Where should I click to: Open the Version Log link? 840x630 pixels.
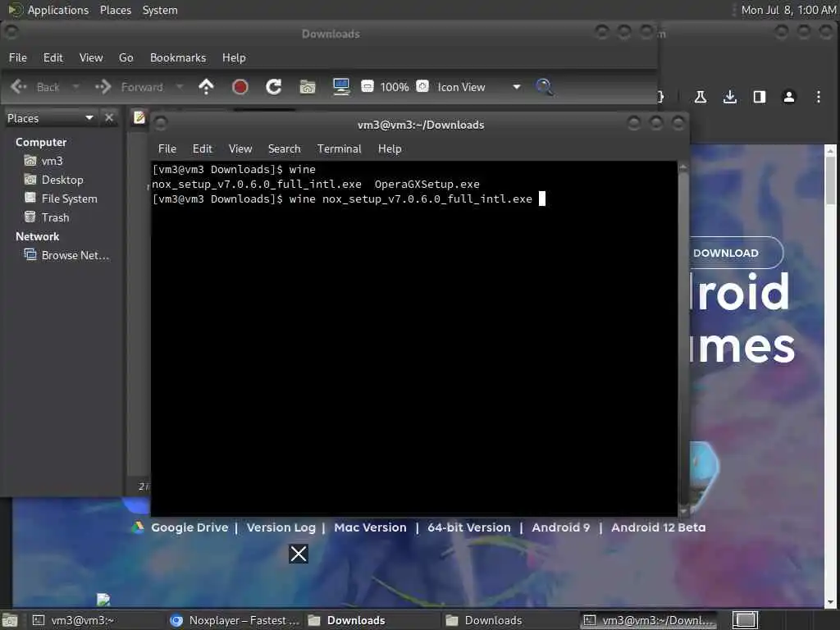point(281,527)
